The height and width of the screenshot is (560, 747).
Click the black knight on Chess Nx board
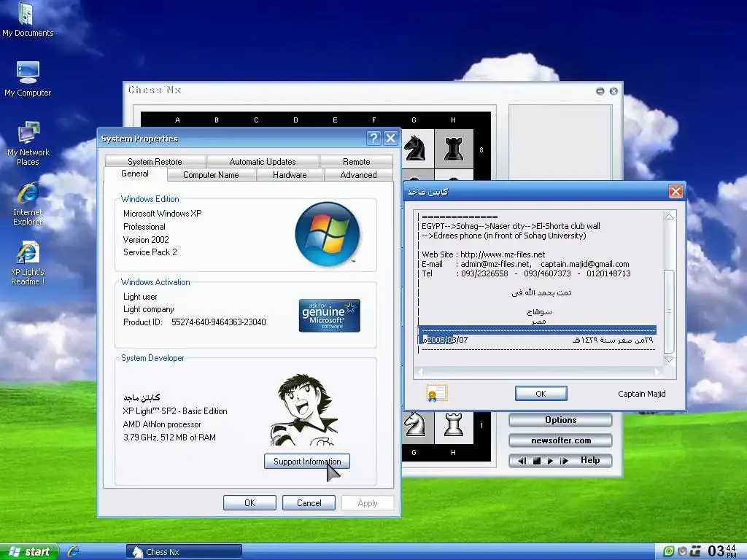point(414,149)
